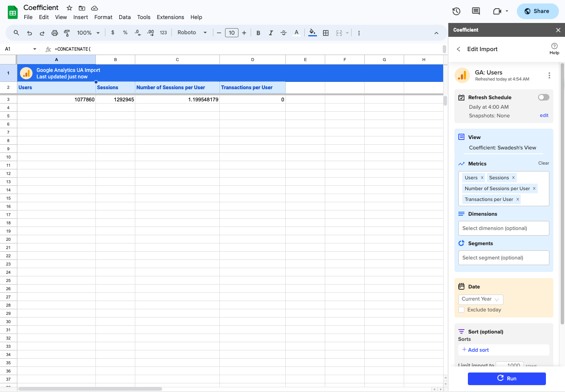Select the paint format tool
This screenshot has width=565, height=392.
click(67, 33)
